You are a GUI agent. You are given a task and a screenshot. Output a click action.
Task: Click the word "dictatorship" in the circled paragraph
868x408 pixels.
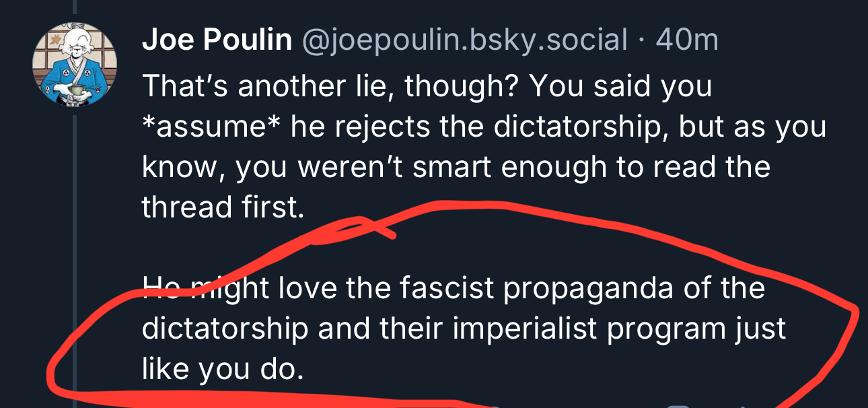(x=225, y=329)
